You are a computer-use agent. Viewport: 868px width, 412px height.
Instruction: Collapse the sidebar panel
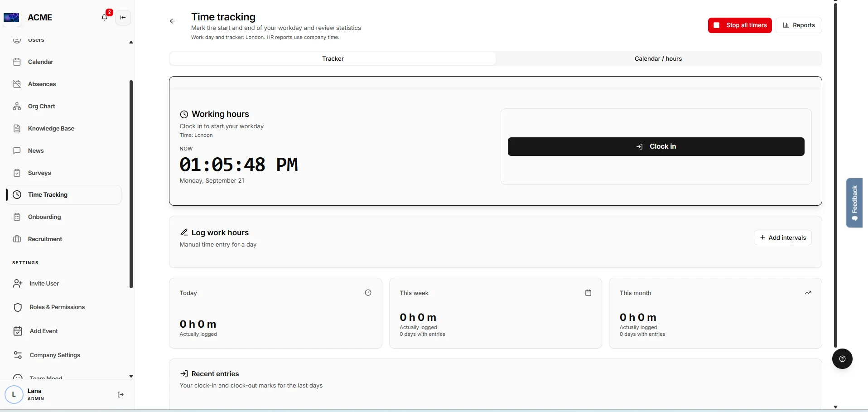coord(123,17)
